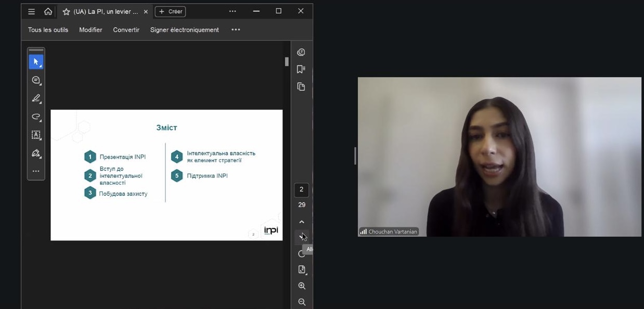Select the arrow selection tool
Viewport: 644px width, 309px height.
click(36, 62)
